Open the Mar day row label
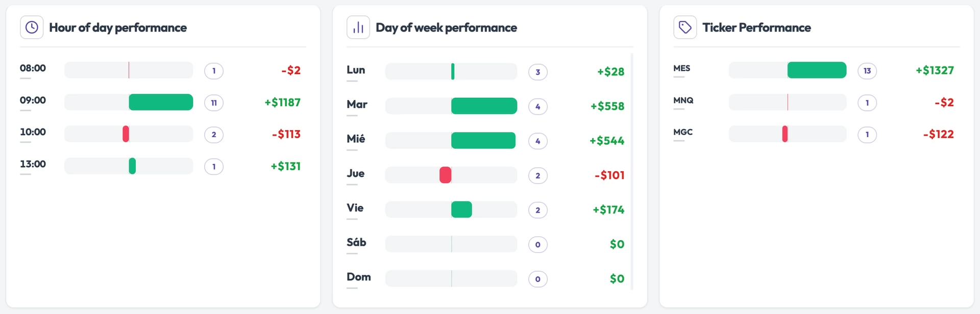This screenshot has height=314, width=980. [x=357, y=104]
